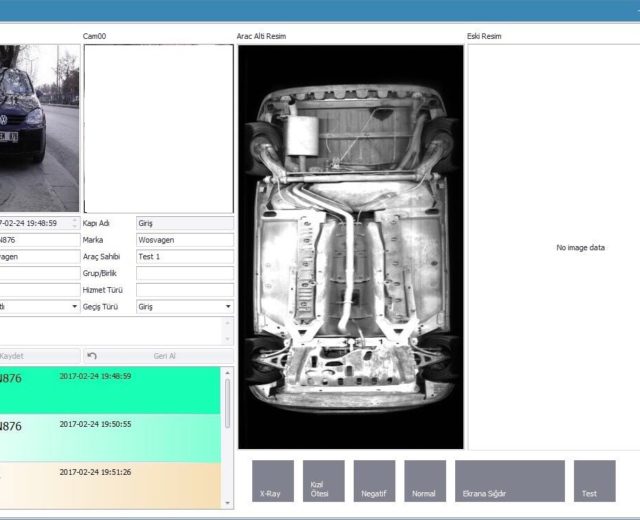Click the undo arrow icon on Geri Al
This screenshot has width=640, height=520.
92,356
